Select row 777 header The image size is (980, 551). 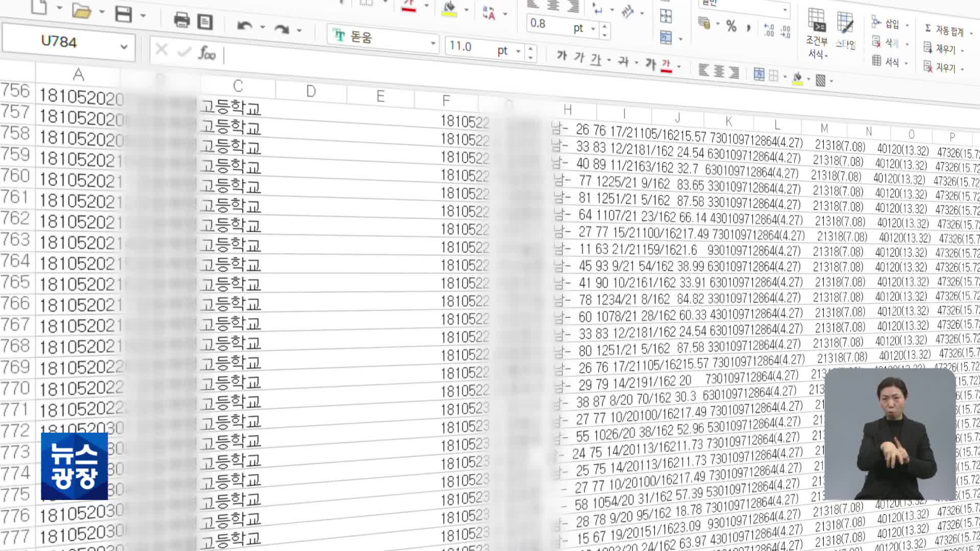click(x=16, y=537)
